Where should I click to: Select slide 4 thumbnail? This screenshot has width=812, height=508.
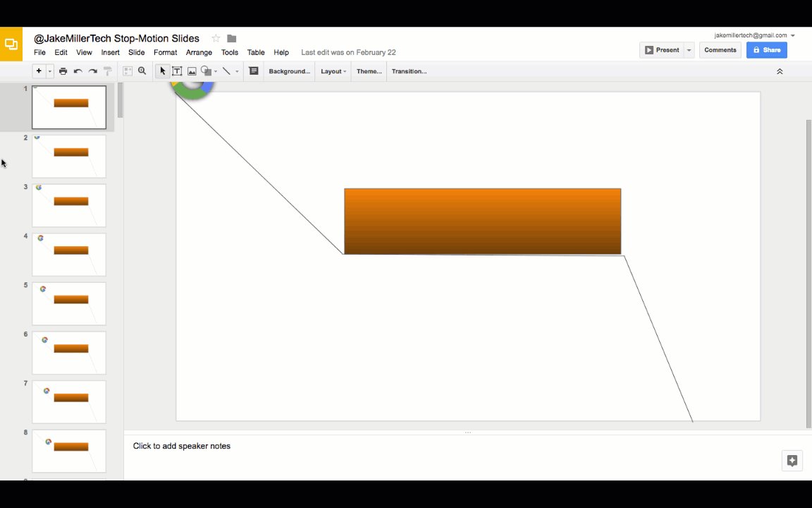tap(69, 255)
